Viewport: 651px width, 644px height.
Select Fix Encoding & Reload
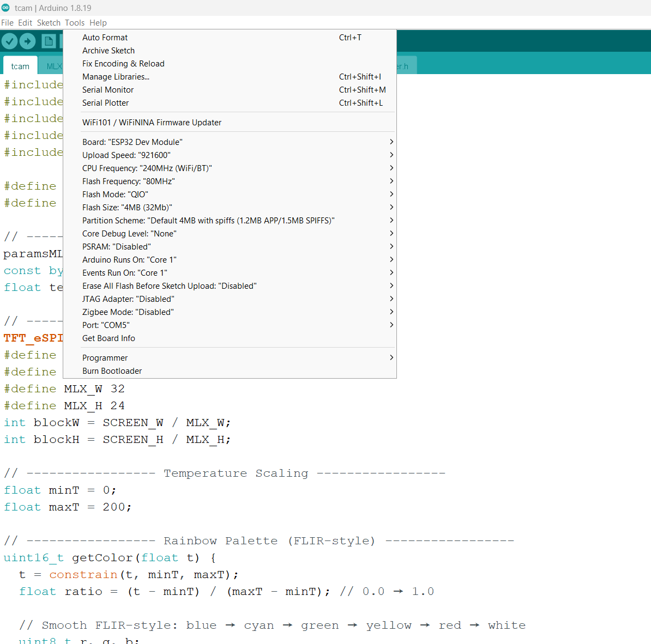pos(230,64)
